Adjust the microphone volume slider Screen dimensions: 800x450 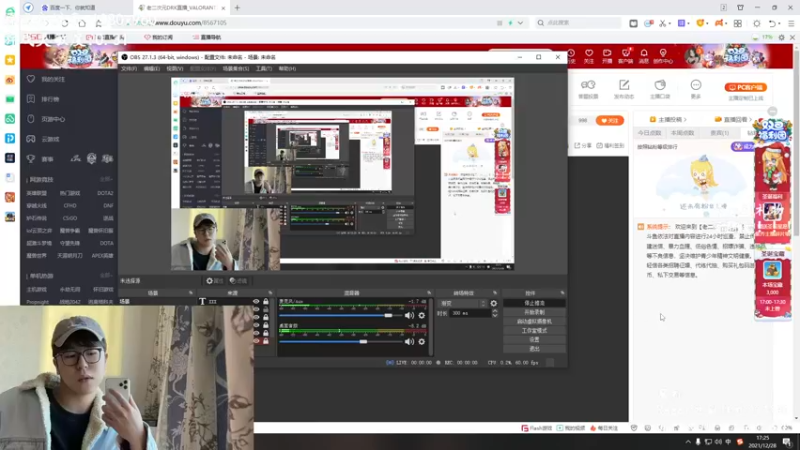(388, 315)
